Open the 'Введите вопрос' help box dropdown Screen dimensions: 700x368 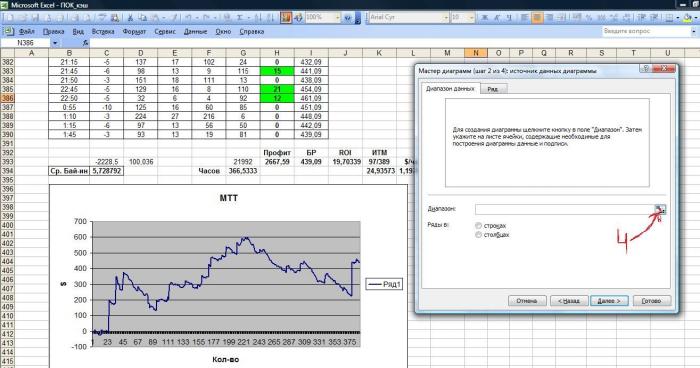(693, 32)
